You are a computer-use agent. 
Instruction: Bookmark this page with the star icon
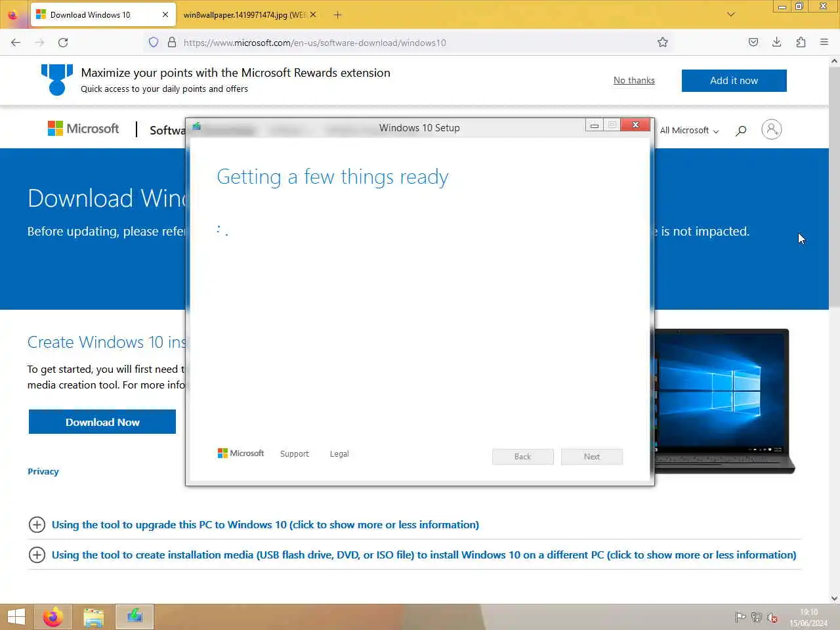click(663, 43)
